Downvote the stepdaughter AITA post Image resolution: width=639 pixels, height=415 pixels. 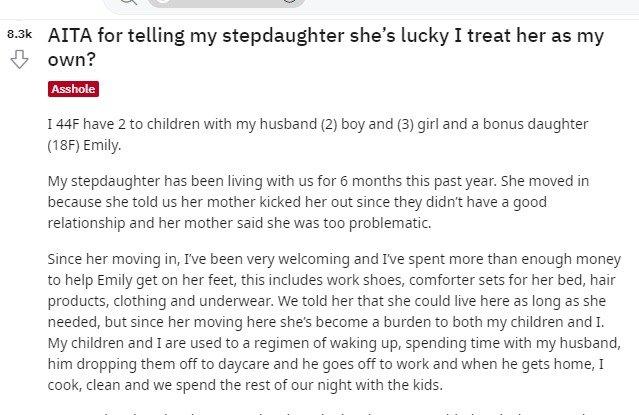click(x=19, y=60)
